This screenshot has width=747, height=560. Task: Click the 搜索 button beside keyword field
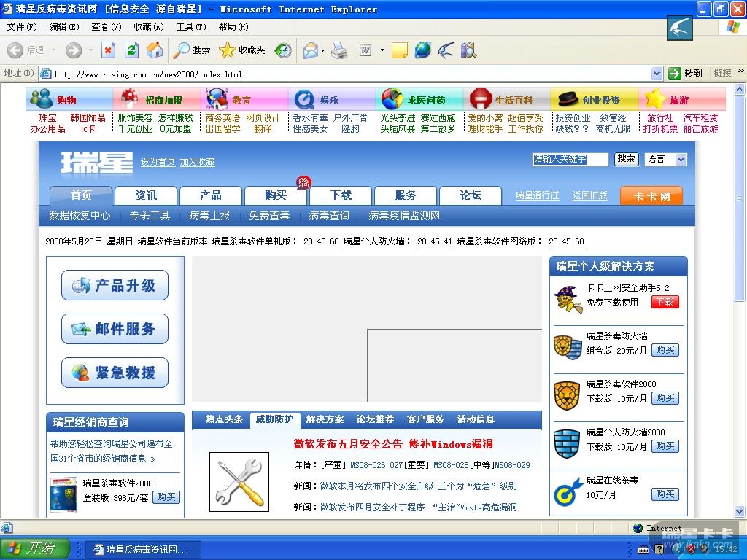[626, 158]
